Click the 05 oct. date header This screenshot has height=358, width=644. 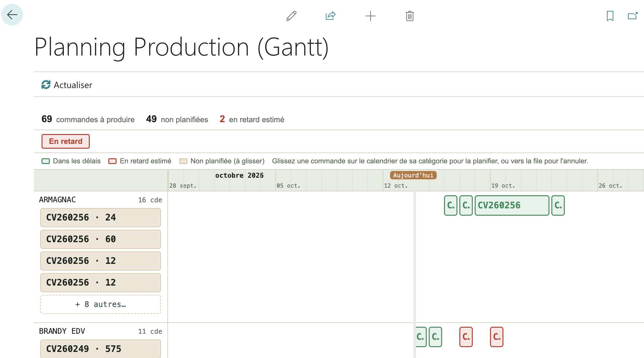coord(288,186)
